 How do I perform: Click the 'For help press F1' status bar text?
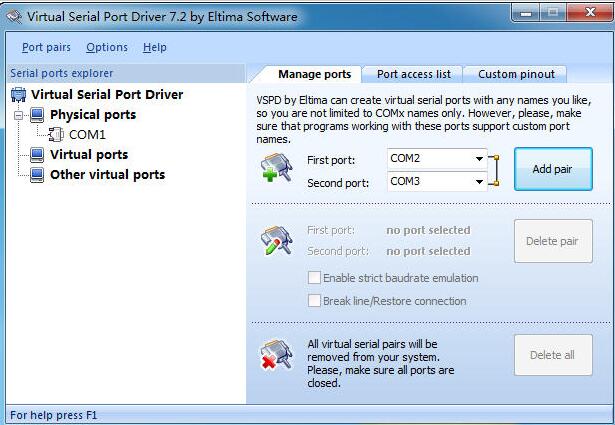tap(54, 415)
